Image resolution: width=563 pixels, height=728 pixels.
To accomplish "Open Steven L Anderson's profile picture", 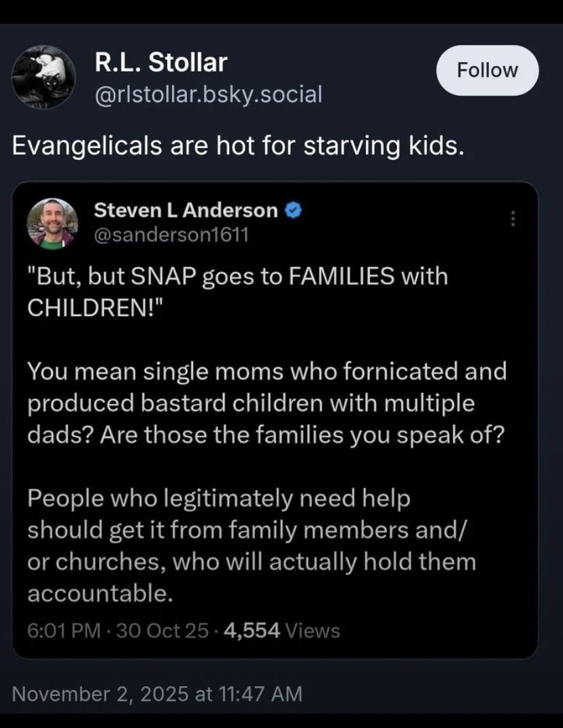I will coord(52,223).
